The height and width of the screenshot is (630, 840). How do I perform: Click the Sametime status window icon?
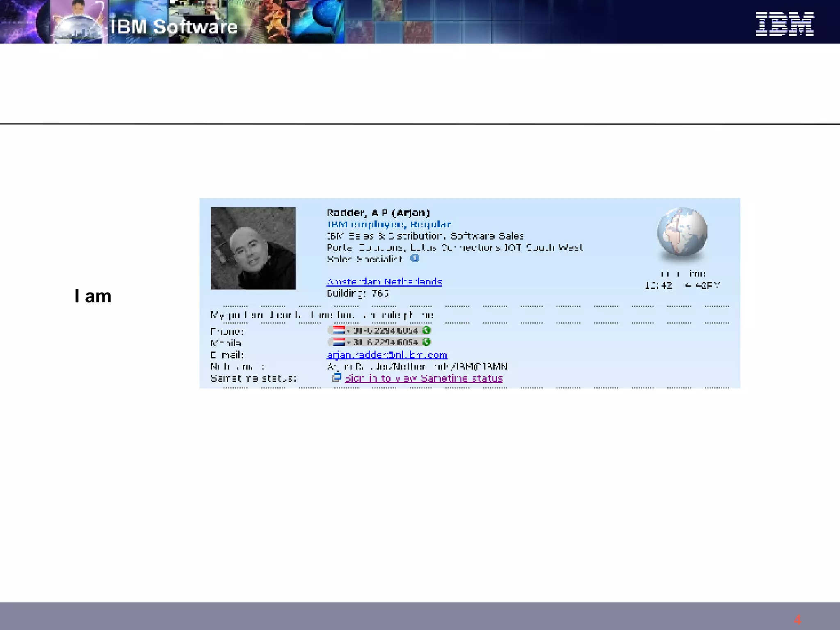(x=336, y=378)
